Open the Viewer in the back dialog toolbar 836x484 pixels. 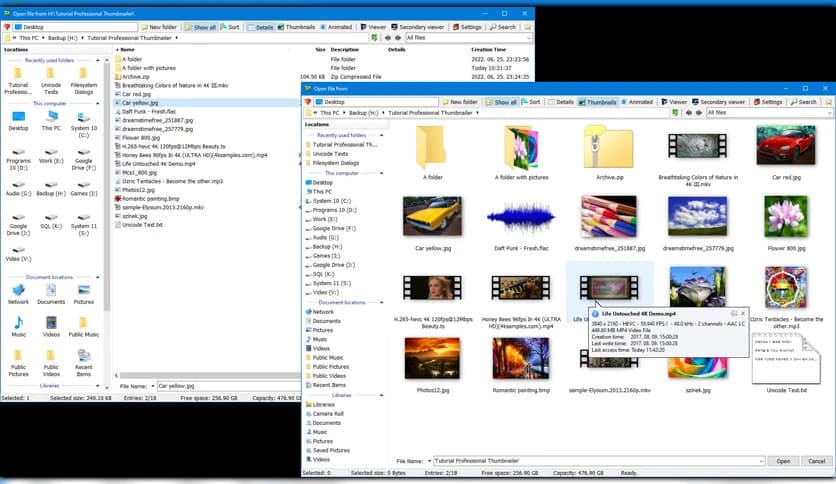372,27
